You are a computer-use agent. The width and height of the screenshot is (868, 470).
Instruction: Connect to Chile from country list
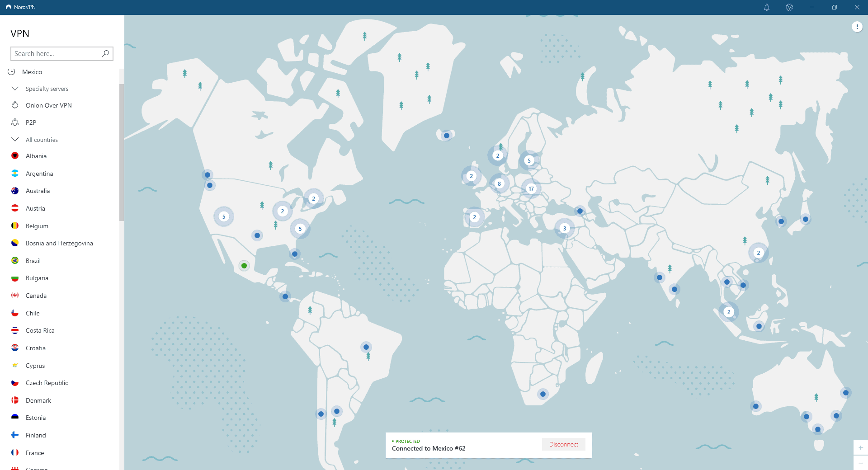click(33, 313)
